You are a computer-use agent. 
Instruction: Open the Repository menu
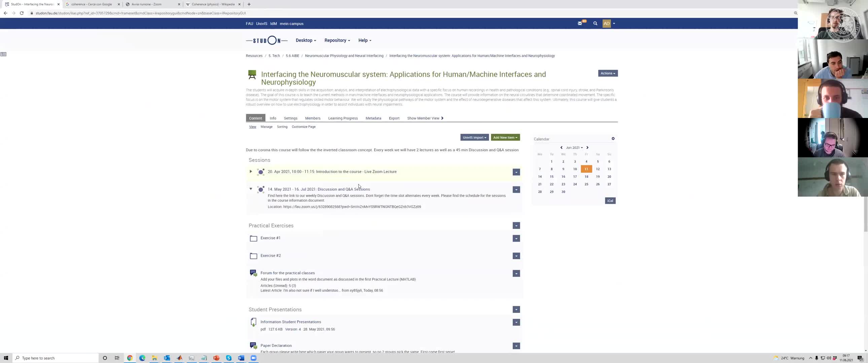pos(337,40)
